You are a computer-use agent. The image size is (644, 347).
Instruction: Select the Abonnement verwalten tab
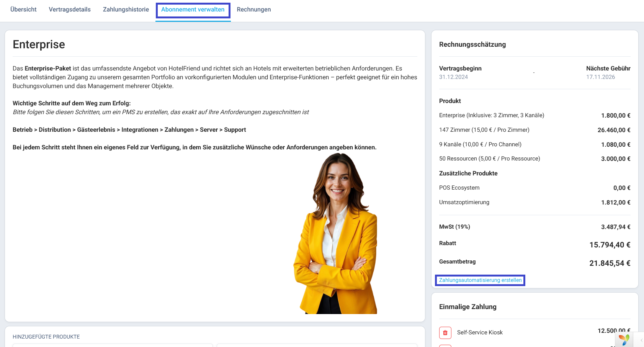(x=193, y=10)
